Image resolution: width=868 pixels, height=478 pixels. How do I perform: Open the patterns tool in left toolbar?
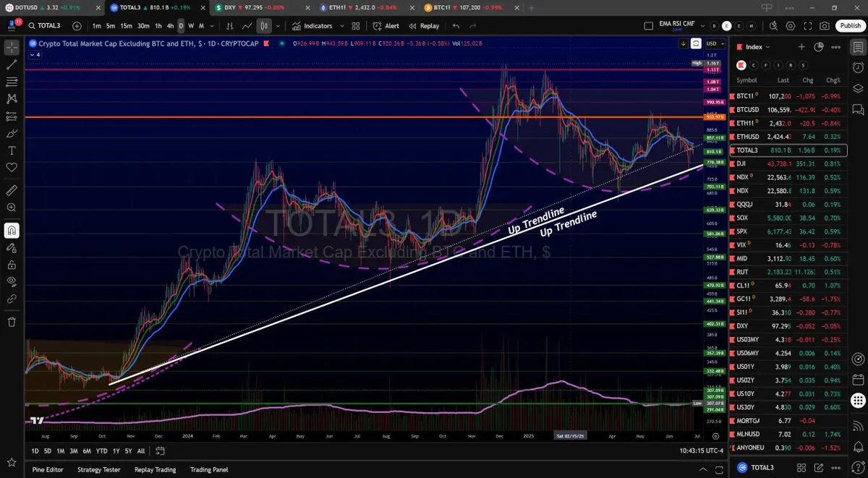click(x=12, y=99)
